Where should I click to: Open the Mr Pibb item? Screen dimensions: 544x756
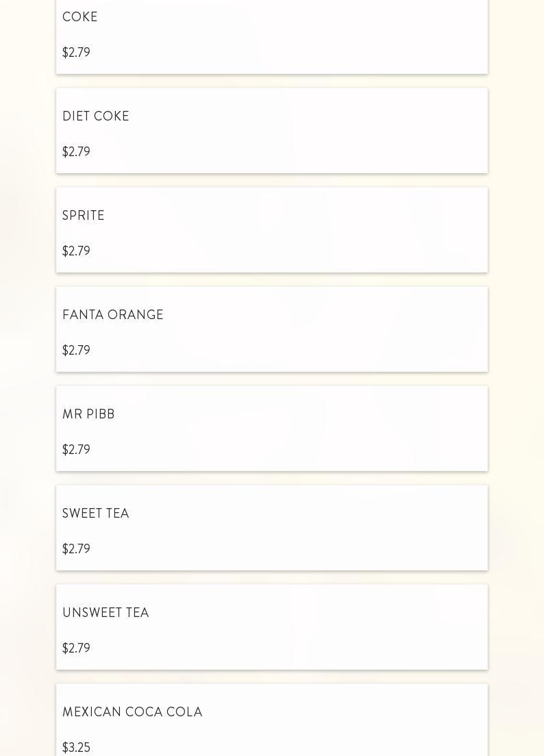click(88, 414)
